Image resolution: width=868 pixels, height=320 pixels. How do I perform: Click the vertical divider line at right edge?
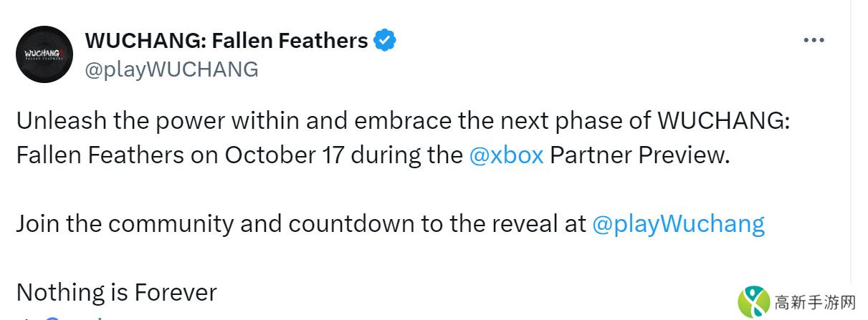pos(852,143)
